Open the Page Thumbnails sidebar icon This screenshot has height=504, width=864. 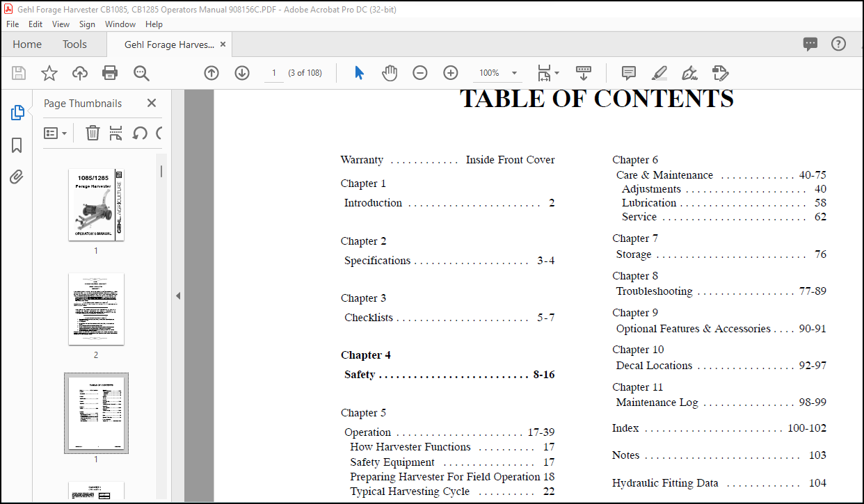pyautogui.click(x=17, y=113)
